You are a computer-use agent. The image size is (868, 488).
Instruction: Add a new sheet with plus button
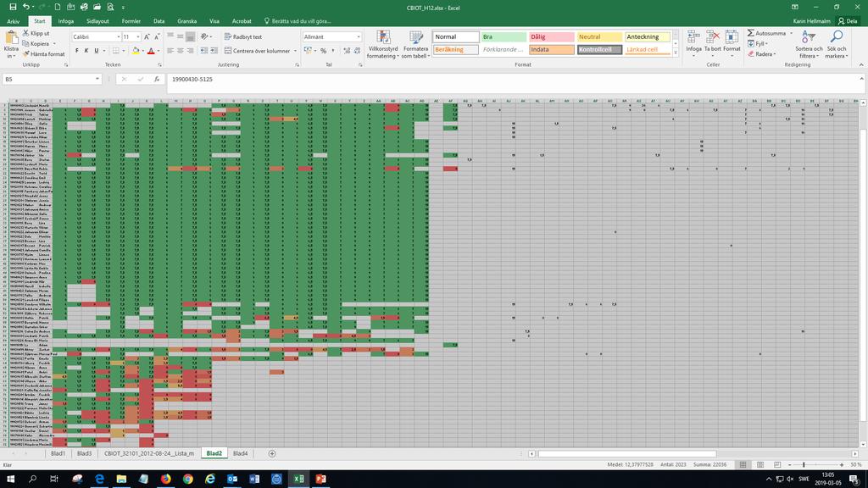pos(272,453)
